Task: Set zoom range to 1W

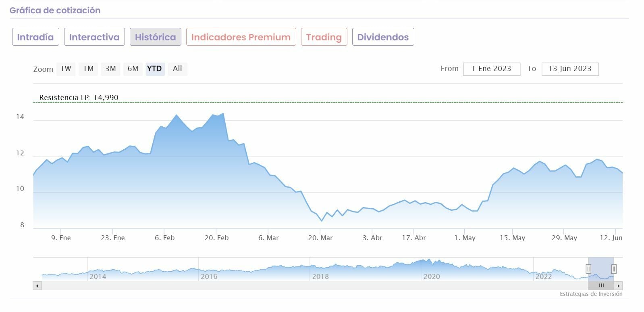Action: [x=66, y=69]
